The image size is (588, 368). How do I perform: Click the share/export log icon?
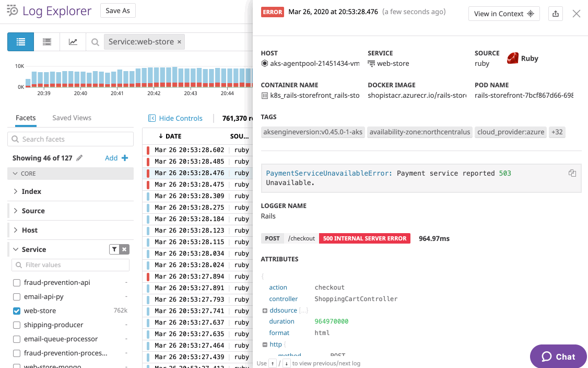pos(555,14)
